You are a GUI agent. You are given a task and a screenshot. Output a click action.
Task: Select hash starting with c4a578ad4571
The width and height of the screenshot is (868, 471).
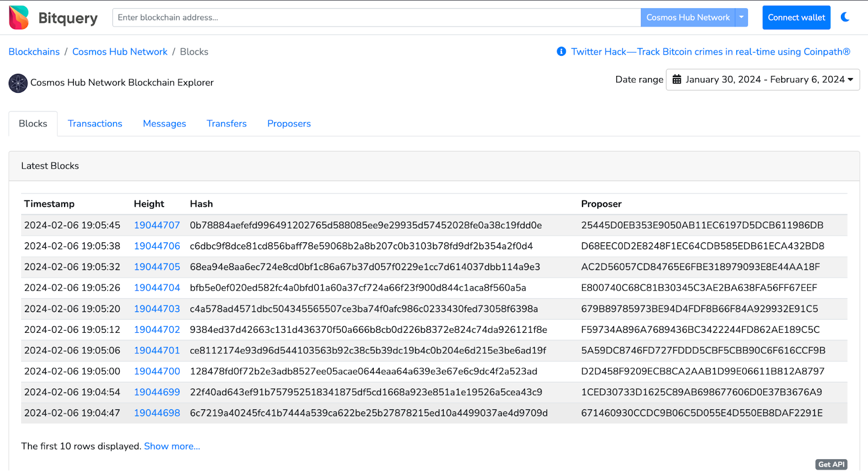pos(364,309)
